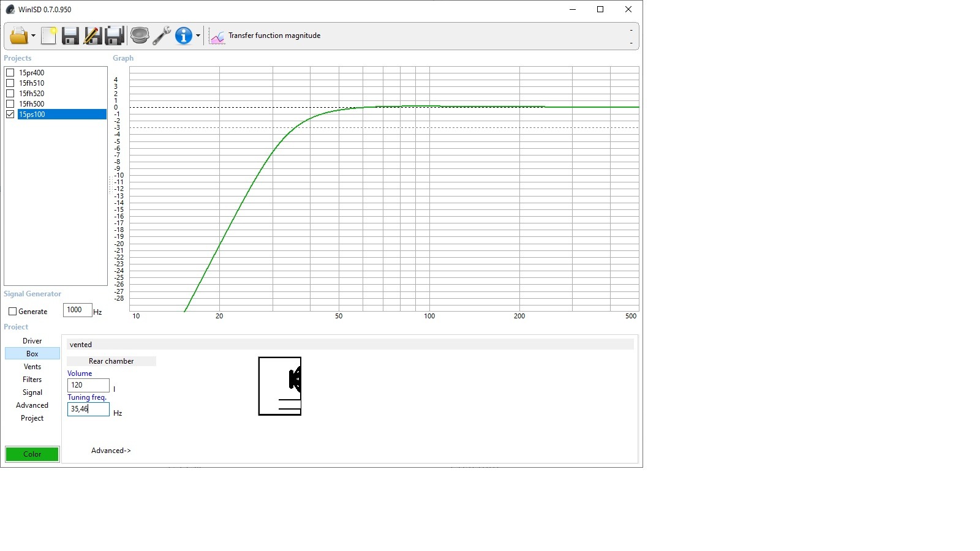This screenshot has width=980, height=551.
Task: Enable the 15fh500 project checkbox
Action: (10, 103)
